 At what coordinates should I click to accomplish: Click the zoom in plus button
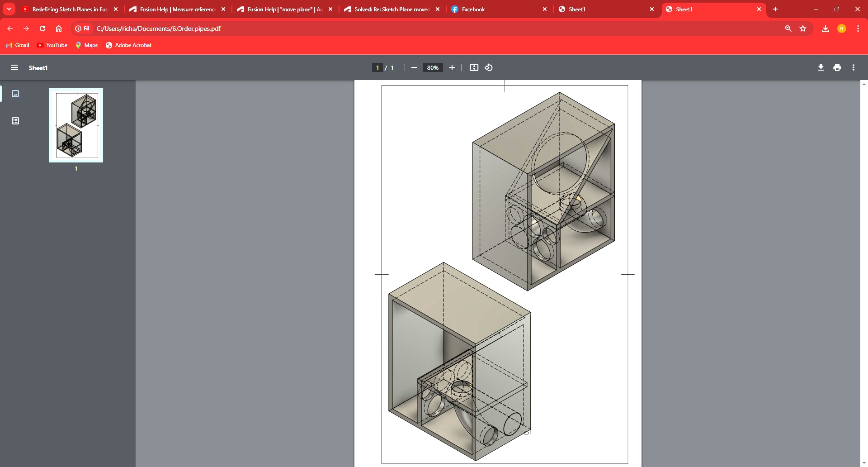pyautogui.click(x=452, y=67)
